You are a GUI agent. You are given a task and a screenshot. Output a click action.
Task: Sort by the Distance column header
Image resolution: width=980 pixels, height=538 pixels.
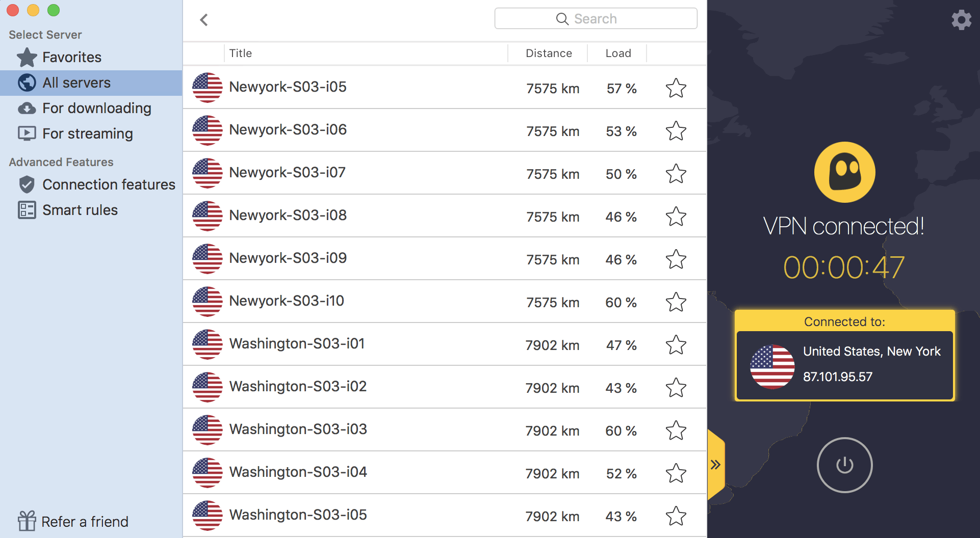click(x=549, y=53)
